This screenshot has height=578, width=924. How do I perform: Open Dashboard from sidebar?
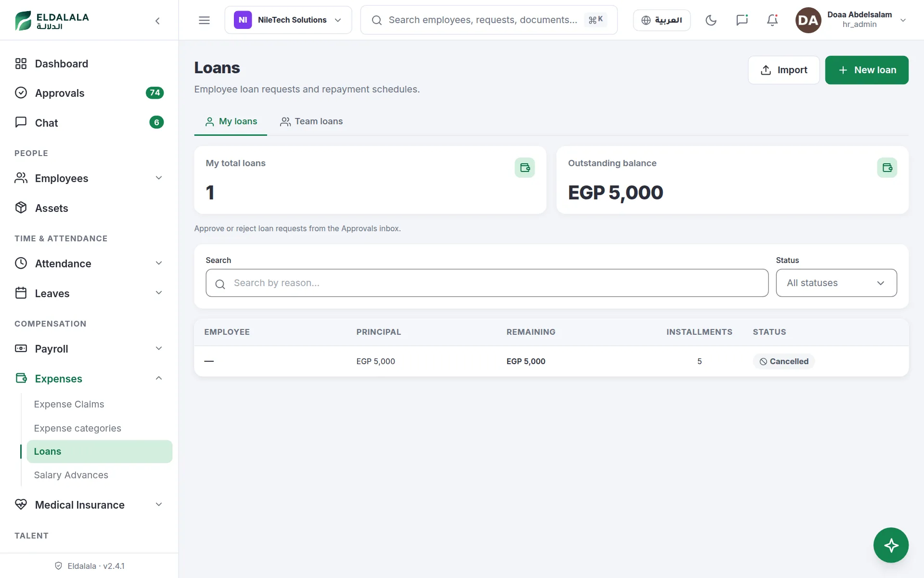pyautogui.click(x=89, y=64)
